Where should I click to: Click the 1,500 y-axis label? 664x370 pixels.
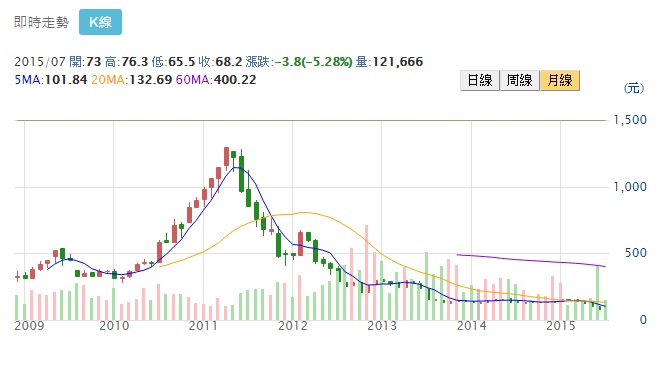click(x=630, y=120)
